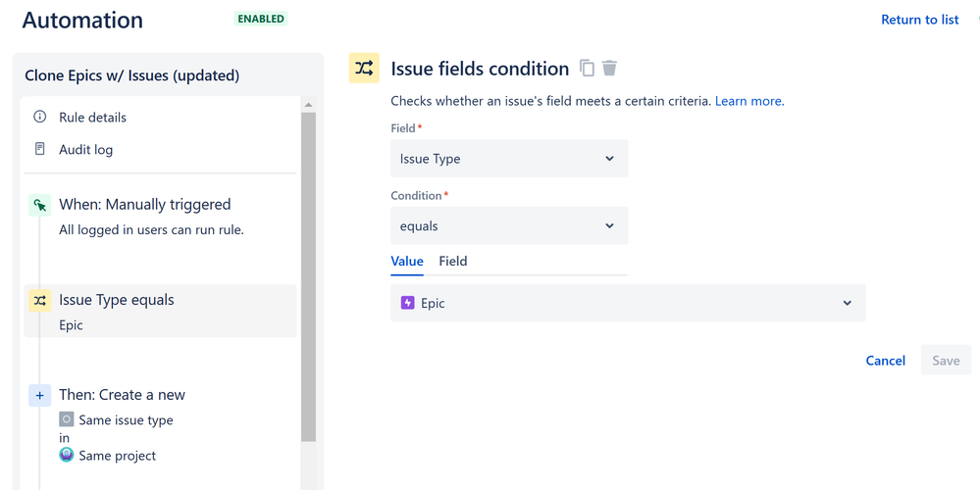980x490 pixels.
Task: Click the rule list scrollbar up arrow
Action: coord(308,105)
